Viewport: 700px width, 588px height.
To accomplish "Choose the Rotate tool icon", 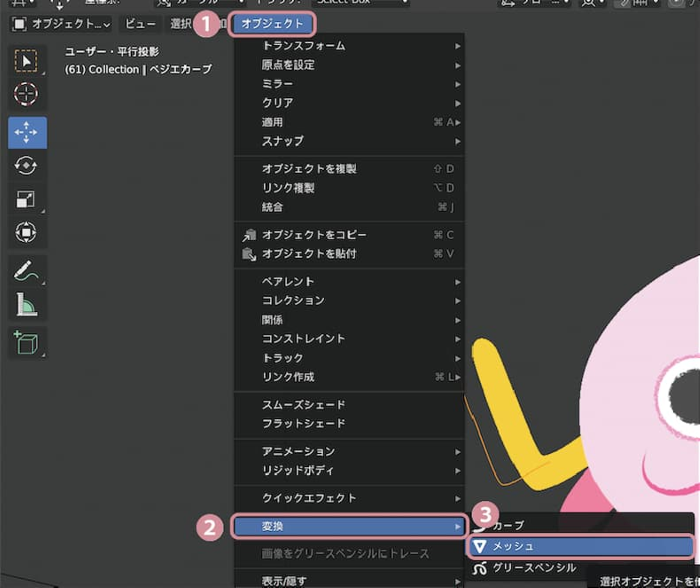I will pyautogui.click(x=26, y=166).
